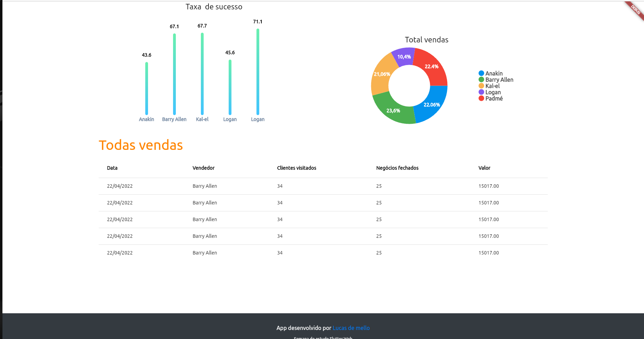Screen dimensions: 644x339
Task: Open the Lucas de mello link
Action: click(x=351, y=328)
